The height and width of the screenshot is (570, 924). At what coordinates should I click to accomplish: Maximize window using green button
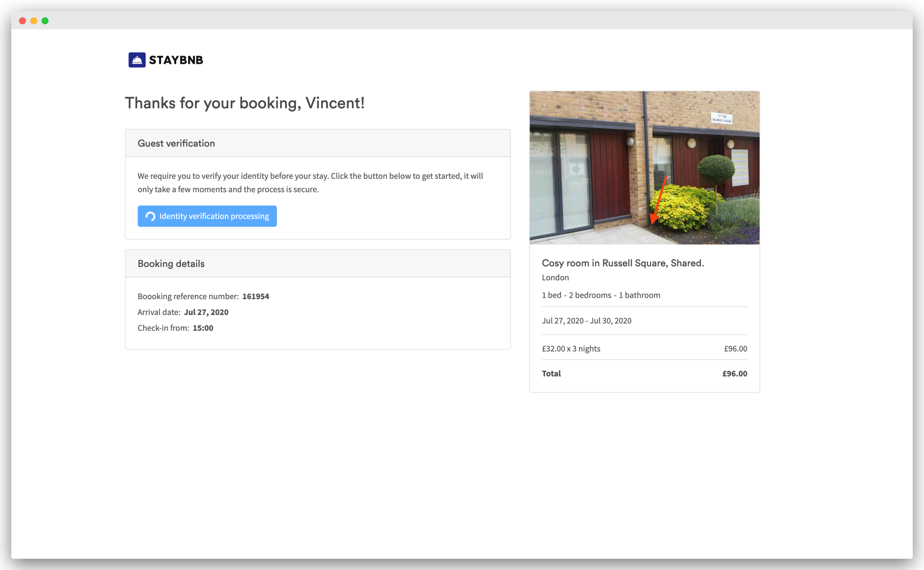tap(45, 21)
